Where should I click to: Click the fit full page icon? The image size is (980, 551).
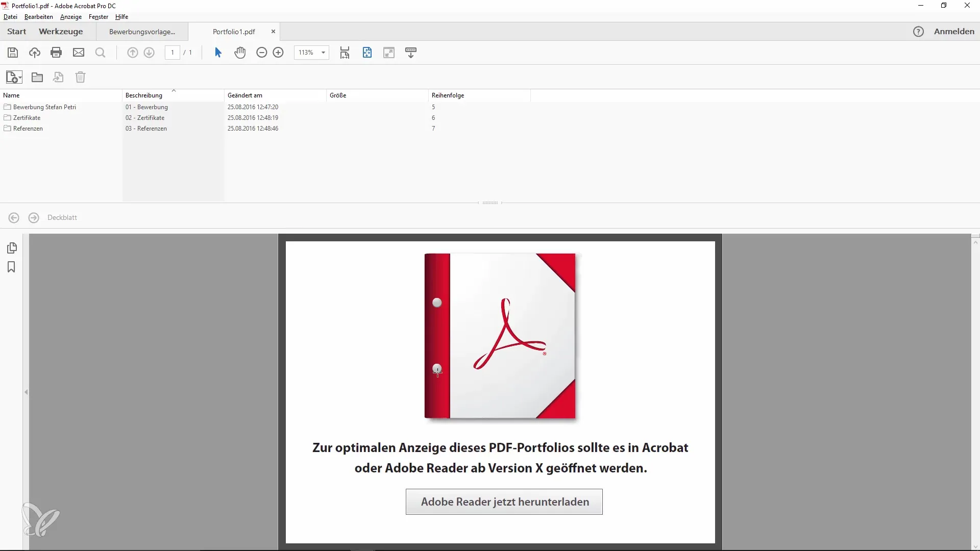pos(367,53)
